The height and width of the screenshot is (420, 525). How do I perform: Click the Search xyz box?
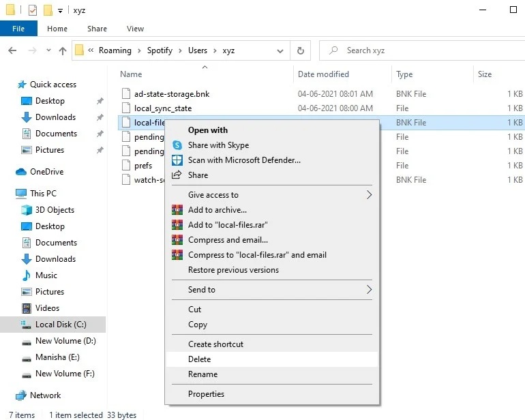click(422, 50)
